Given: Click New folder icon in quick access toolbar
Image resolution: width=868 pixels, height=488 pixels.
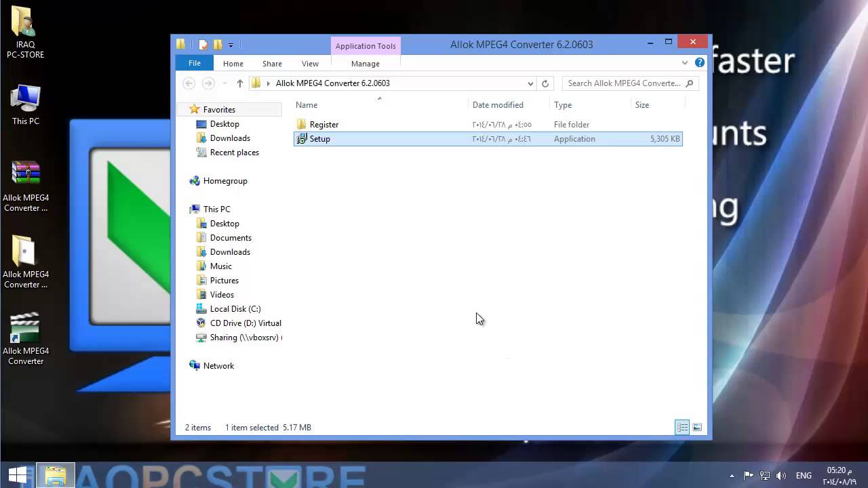Looking at the screenshot, I should (218, 45).
